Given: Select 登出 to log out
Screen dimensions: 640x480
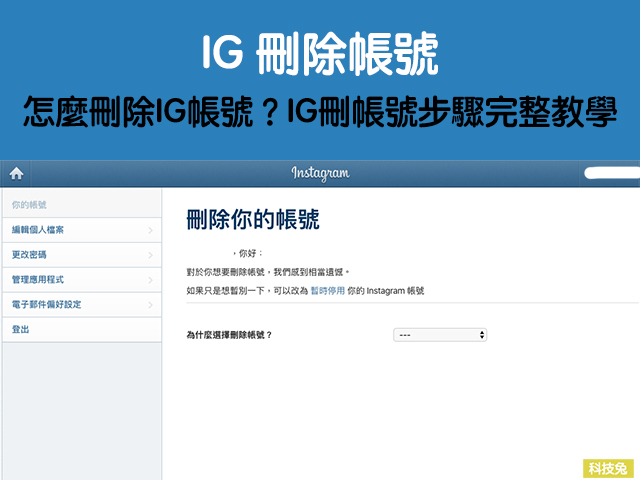Looking at the screenshot, I should pos(82,329).
